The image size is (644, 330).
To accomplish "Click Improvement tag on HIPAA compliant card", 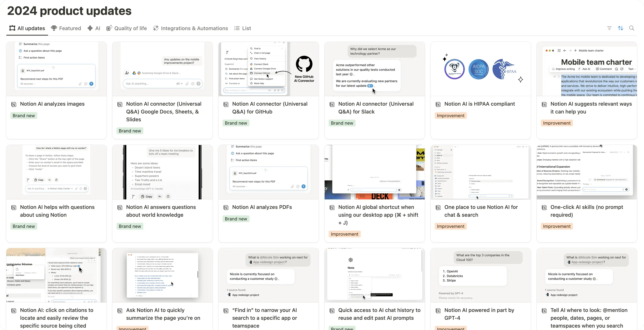I will 450,116.
